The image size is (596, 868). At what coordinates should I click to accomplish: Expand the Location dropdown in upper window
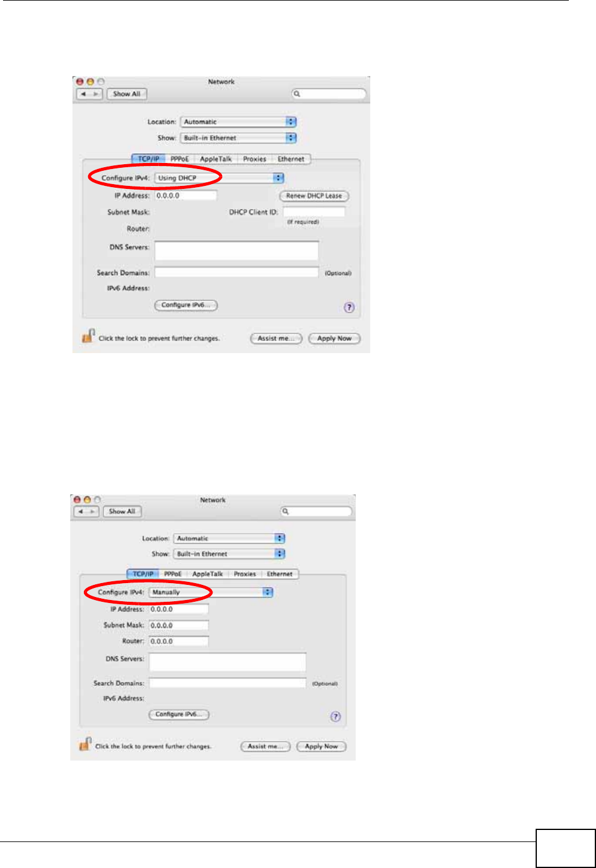pyautogui.click(x=239, y=122)
